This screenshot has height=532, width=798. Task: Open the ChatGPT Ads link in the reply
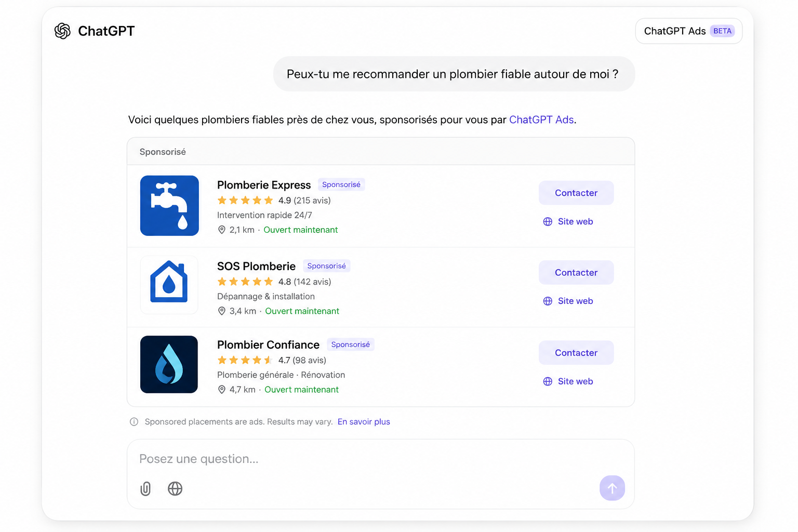[541, 119]
